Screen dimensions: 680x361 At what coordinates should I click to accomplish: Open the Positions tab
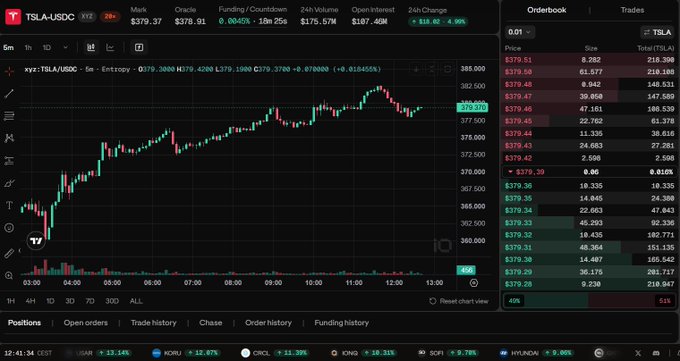click(x=24, y=323)
